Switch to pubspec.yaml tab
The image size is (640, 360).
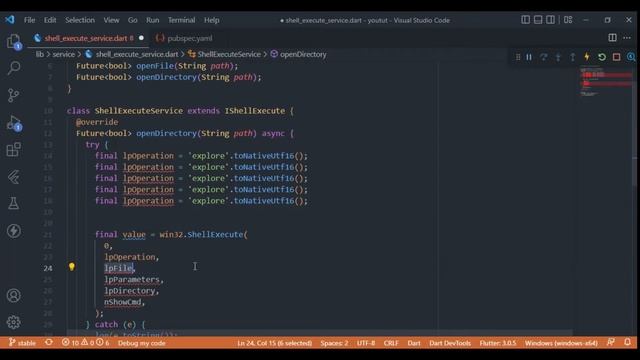[184, 38]
